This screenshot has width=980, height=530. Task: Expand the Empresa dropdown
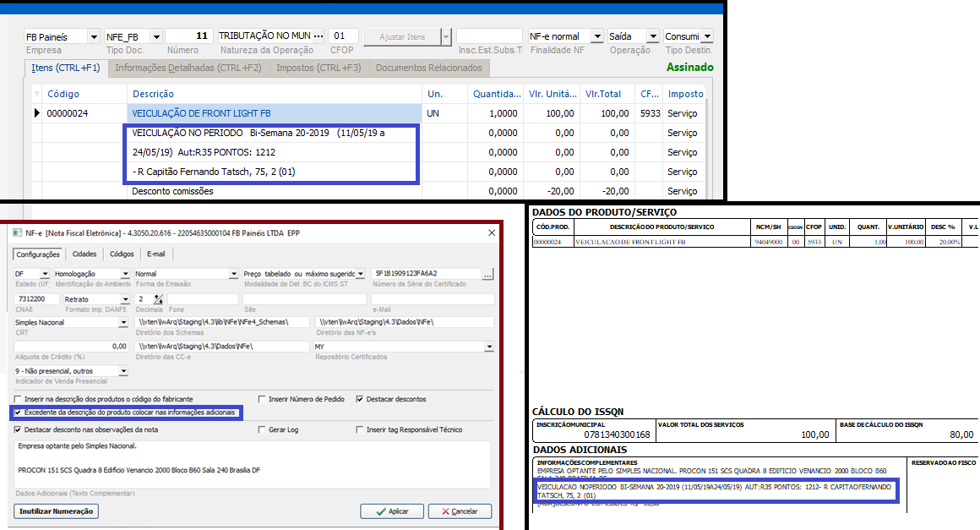[93, 36]
